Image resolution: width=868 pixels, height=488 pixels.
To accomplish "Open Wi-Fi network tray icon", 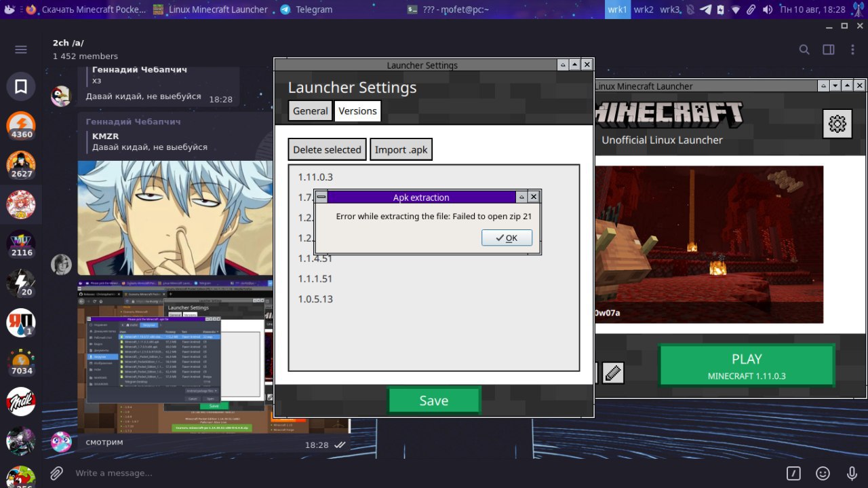I will (x=736, y=10).
